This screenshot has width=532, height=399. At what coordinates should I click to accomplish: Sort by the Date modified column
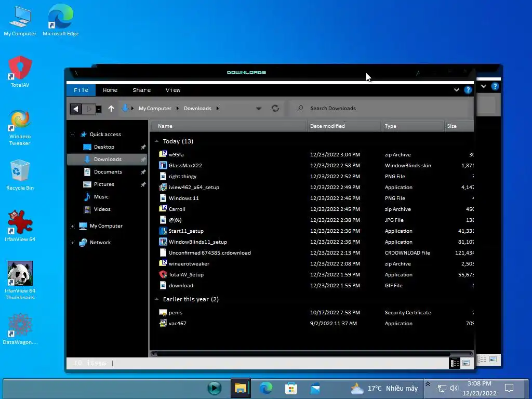[344, 126]
